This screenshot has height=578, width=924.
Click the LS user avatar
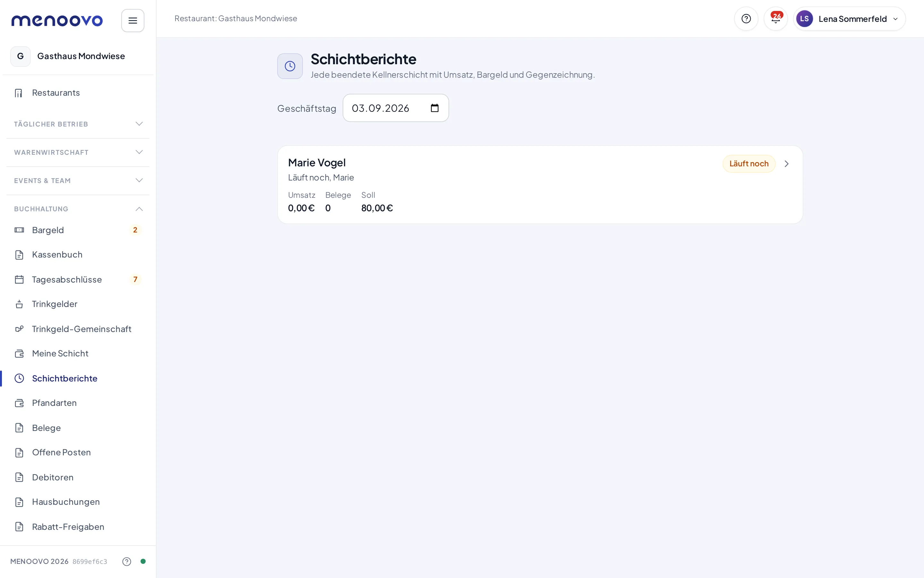tap(804, 19)
